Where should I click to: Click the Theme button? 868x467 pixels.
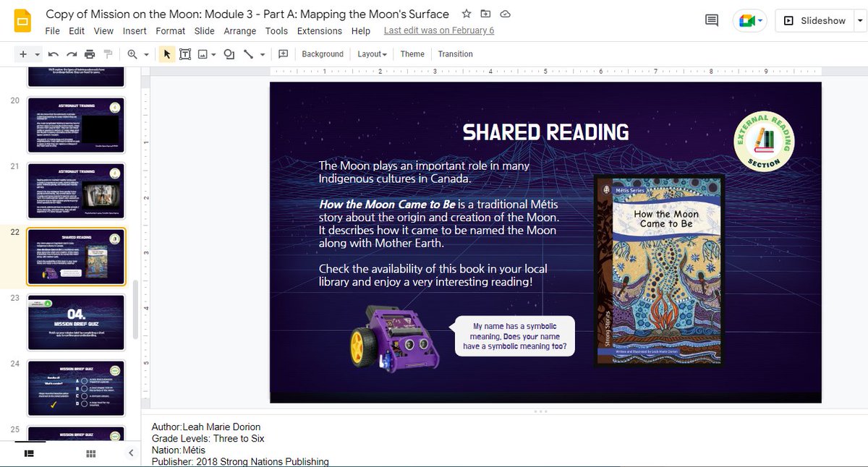coord(412,54)
